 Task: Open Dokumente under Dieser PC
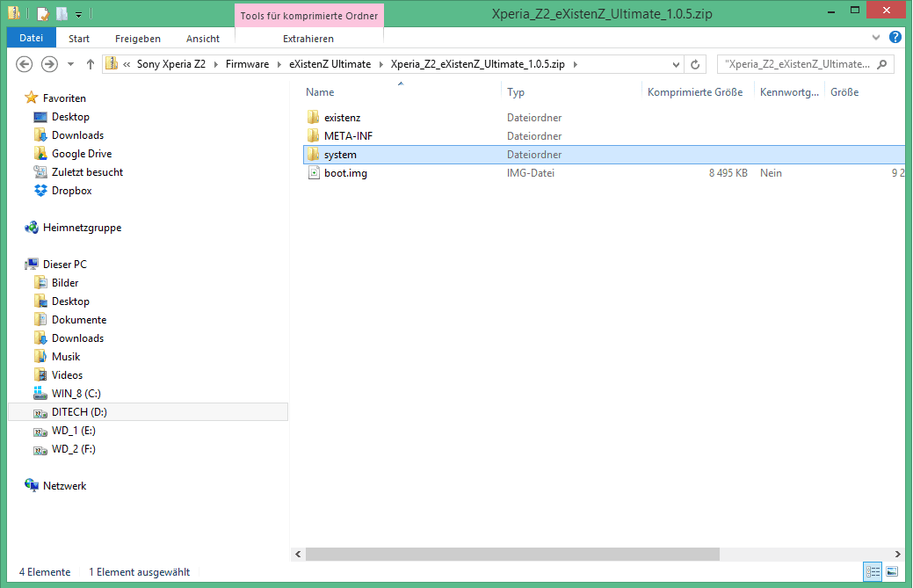click(79, 320)
